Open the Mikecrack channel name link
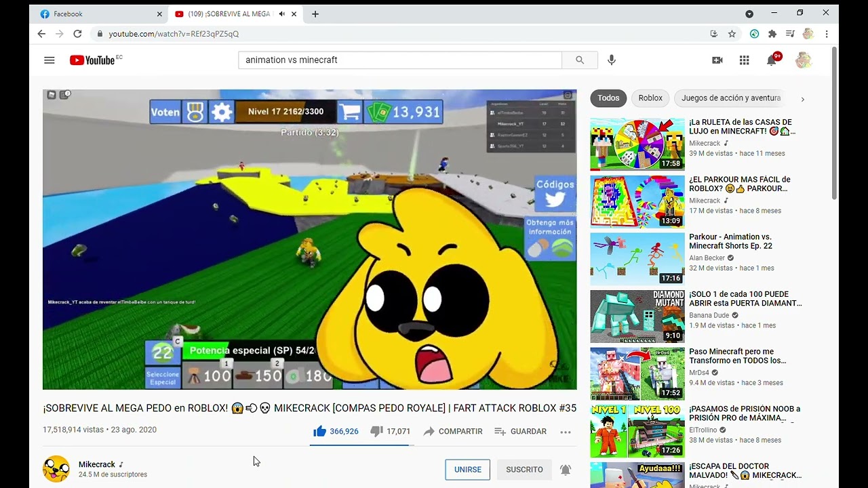This screenshot has height=488, width=868. click(x=97, y=464)
